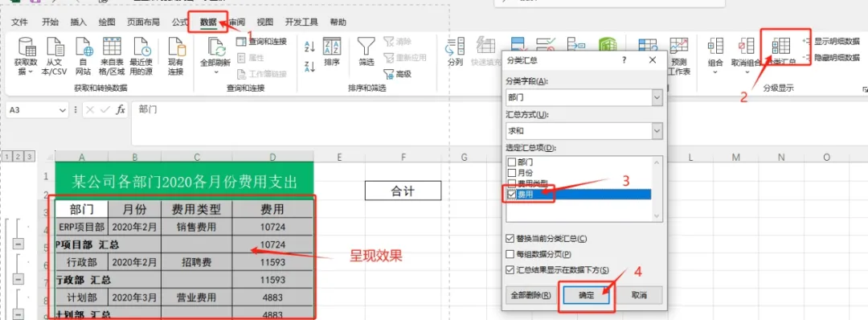Click Text to Columns (分列) icon
Viewport: 868px width, 320px height.
[455, 47]
